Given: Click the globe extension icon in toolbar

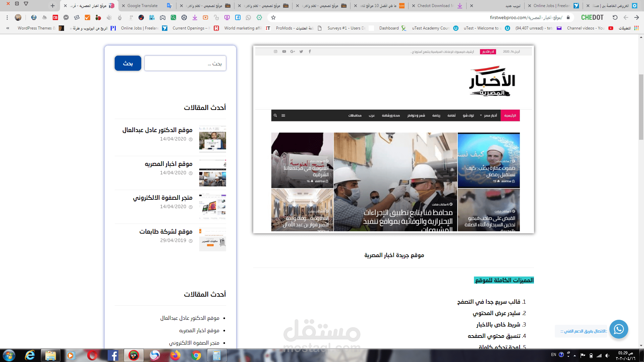Looking at the screenshot, I should [34, 17].
